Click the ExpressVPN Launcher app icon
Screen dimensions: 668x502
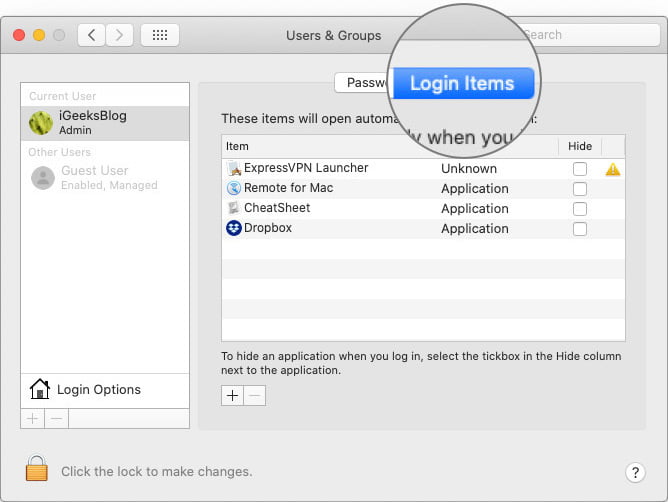[x=234, y=168]
